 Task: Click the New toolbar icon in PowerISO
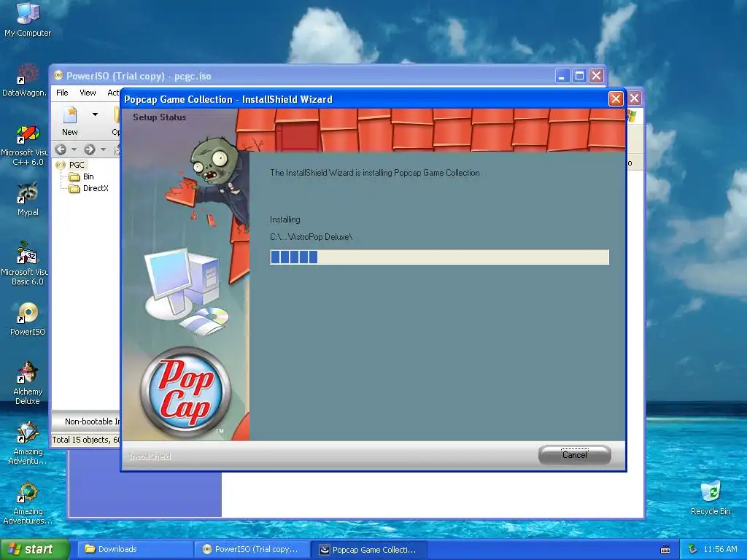(x=70, y=121)
